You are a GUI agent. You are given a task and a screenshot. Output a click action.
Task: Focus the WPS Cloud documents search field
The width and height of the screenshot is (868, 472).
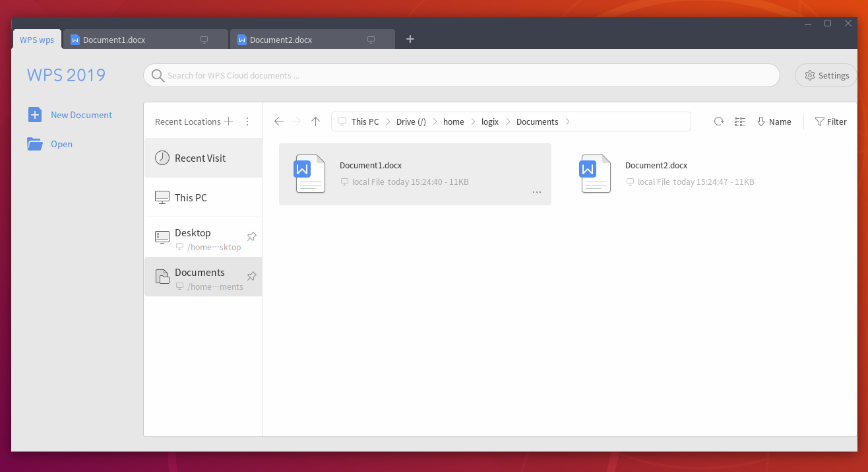[462, 75]
